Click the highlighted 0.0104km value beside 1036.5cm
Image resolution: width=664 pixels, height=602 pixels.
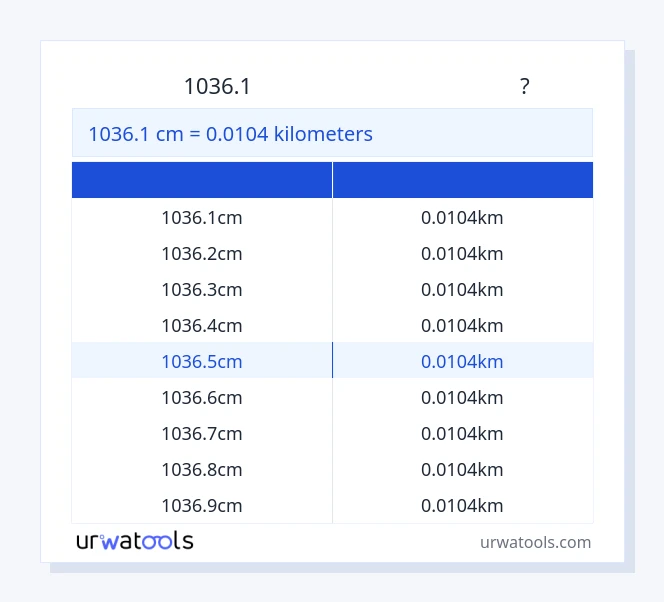pos(462,361)
